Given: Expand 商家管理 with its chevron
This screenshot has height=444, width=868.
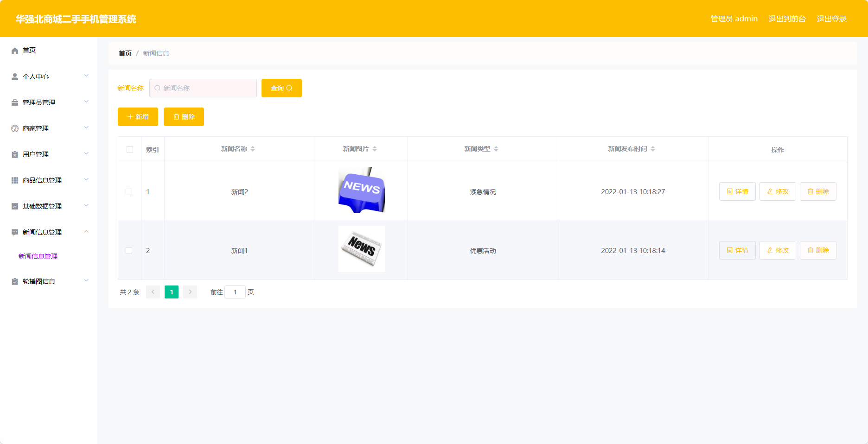Looking at the screenshot, I should (x=86, y=127).
